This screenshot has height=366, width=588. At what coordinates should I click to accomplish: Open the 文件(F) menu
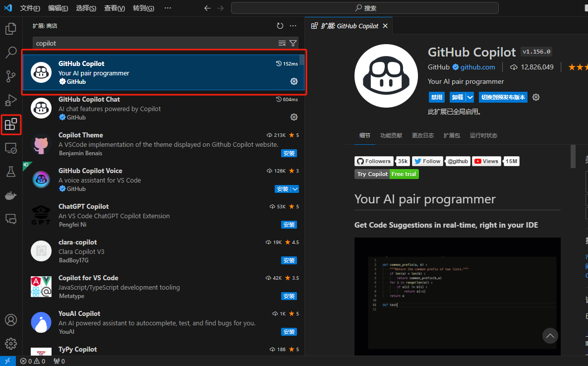point(30,8)
